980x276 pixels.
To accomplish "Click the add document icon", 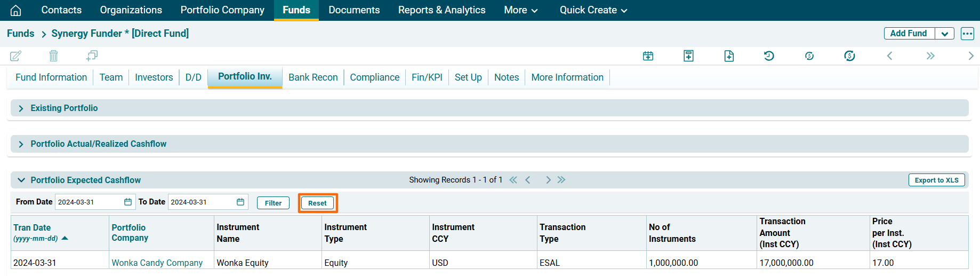I will pos(729,56).
